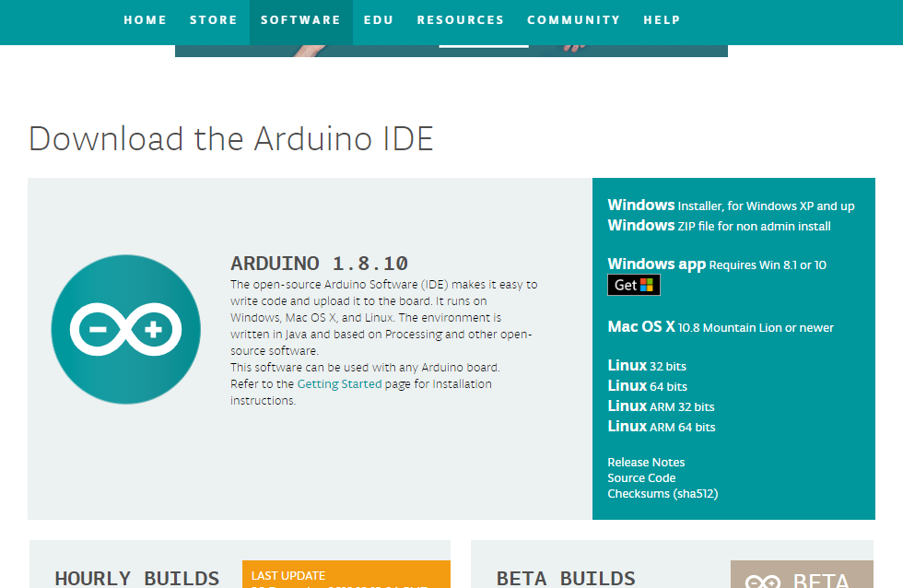
Task: Click the HOURLY BUILDS heading
Action: tap(137, 578)
